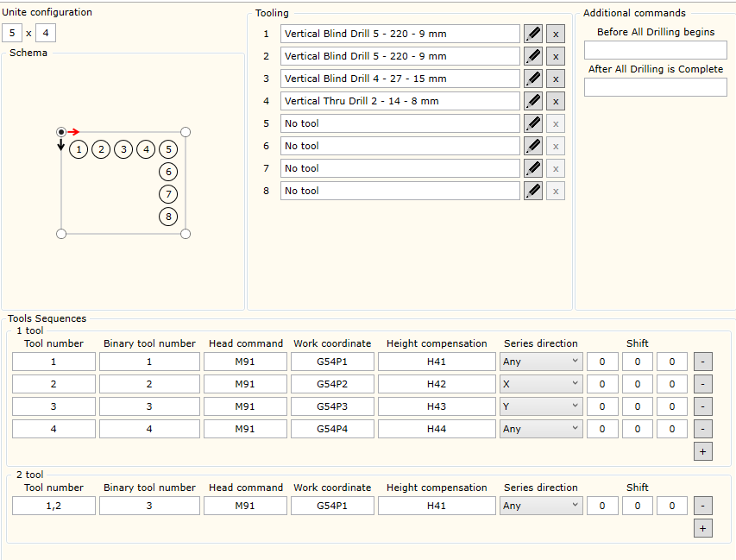Viewport: 736px width, 560px height.
Task: Delete tool 2 sequence row with minus
Action: pos(702,384)
